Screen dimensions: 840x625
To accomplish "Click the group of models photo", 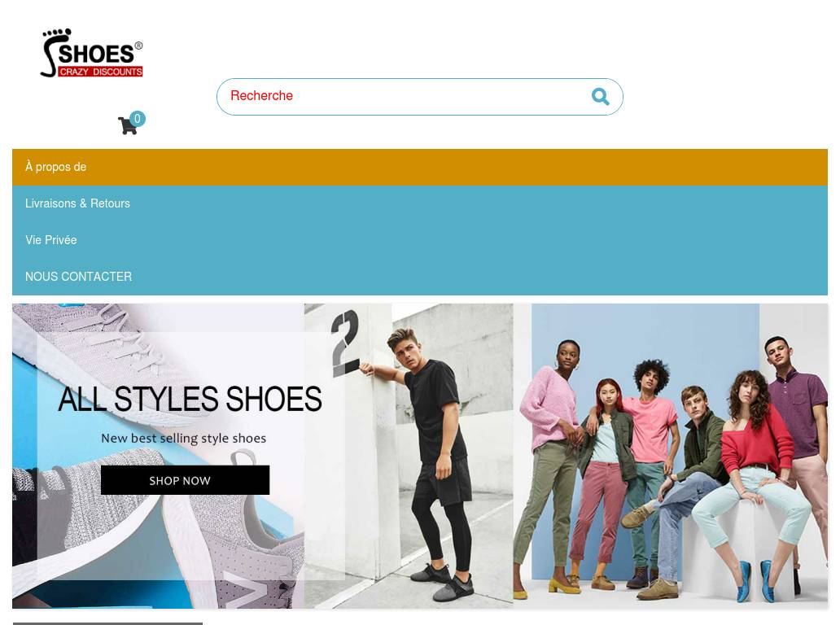I will pyautogui.click(x=670, y=456).
